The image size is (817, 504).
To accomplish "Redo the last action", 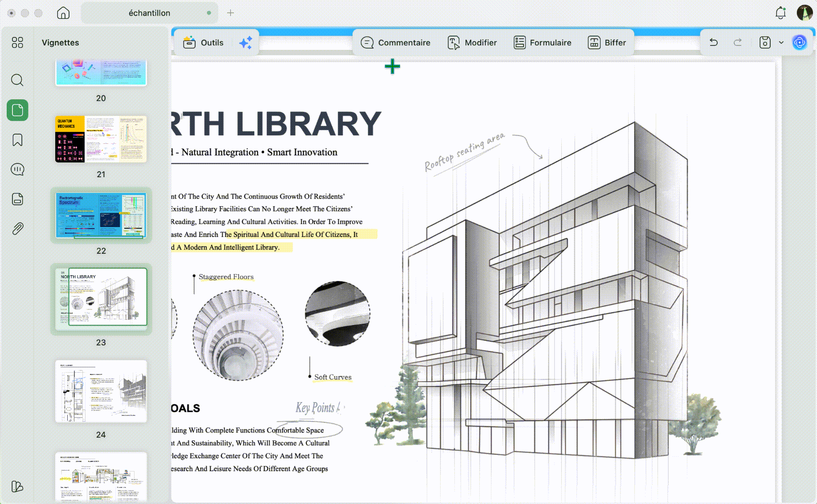I will pyautogui.click(x=738, y=42).
